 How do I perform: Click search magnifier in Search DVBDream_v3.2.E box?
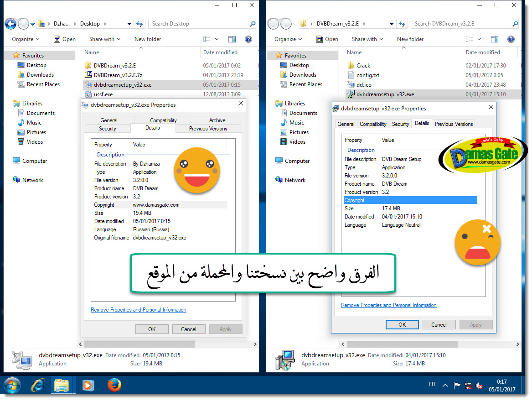515,24
